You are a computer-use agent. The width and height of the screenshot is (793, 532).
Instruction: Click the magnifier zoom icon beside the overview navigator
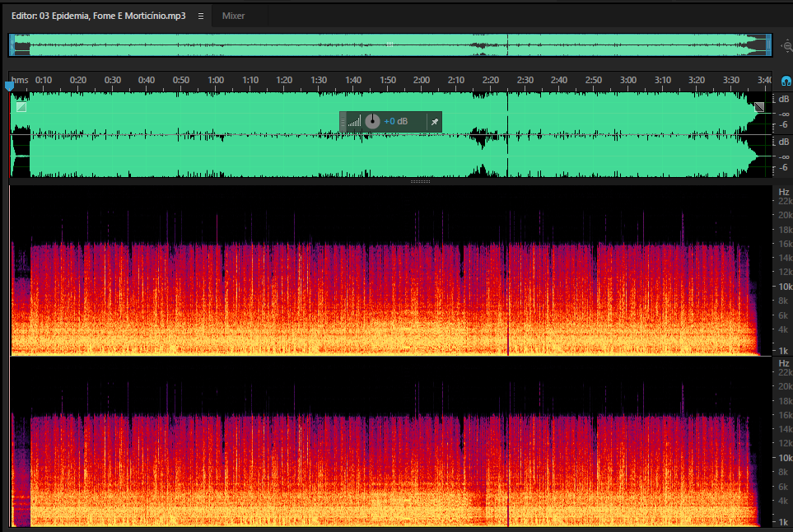(787, 46)
